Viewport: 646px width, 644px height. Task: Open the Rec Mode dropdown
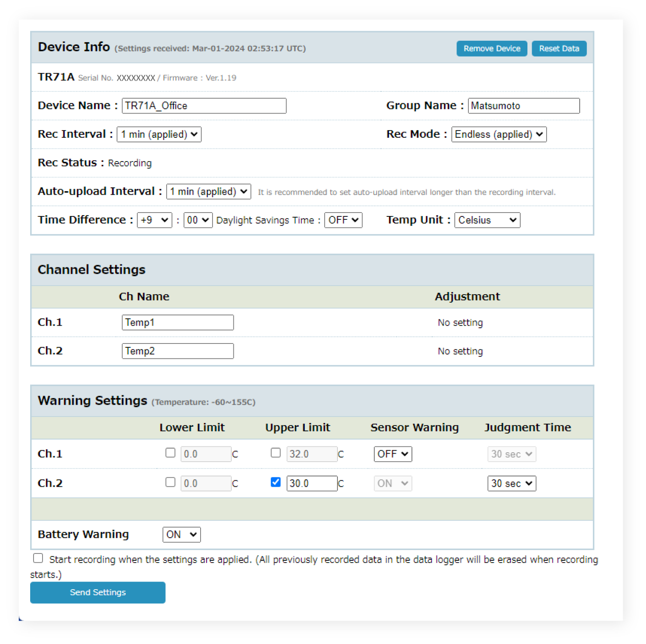[x=499, y=134]
